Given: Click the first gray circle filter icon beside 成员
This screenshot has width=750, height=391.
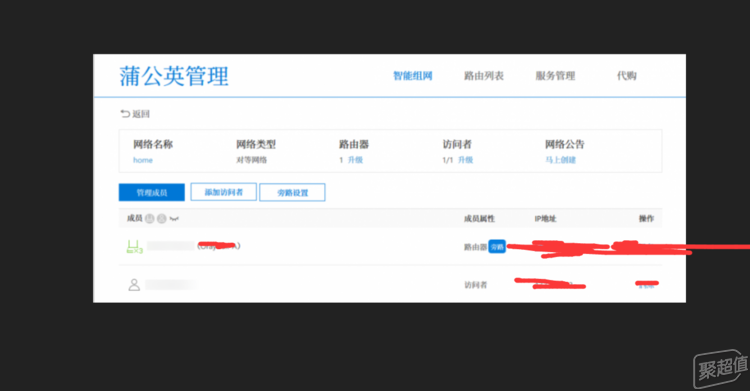Looking at the screenshot, I should pos(150,219).
